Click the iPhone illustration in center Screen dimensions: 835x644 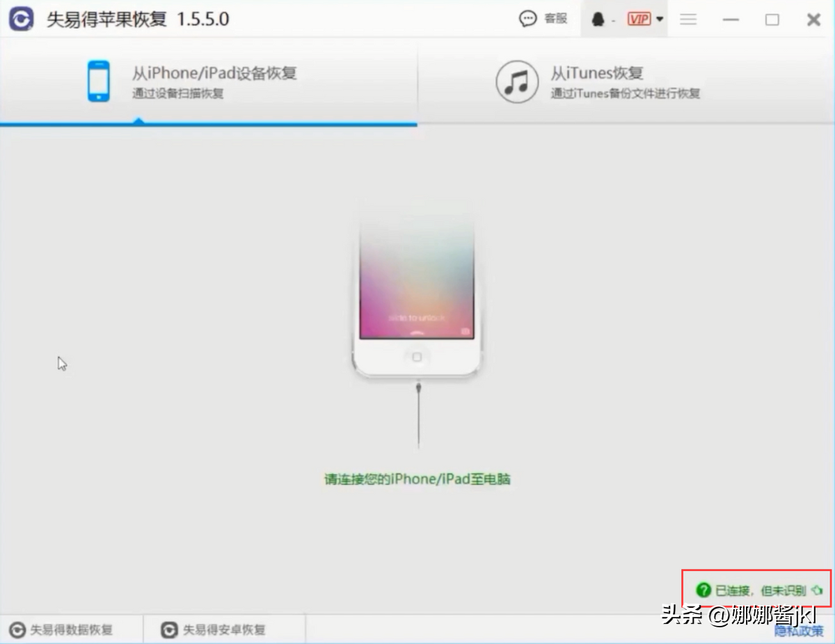tap(417, 289)
